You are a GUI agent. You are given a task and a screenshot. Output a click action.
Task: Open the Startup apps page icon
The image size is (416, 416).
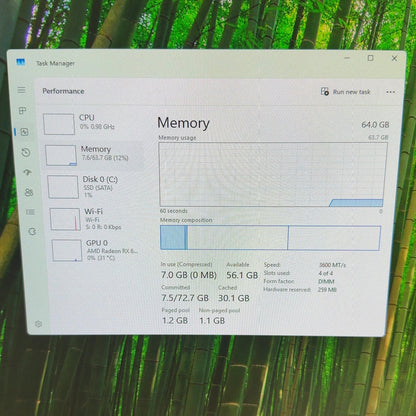(x=27, y=172)
